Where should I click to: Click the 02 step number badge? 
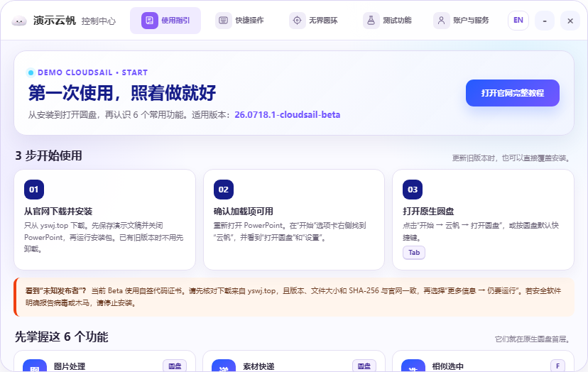pyautogui.click(x=224, y=190)
